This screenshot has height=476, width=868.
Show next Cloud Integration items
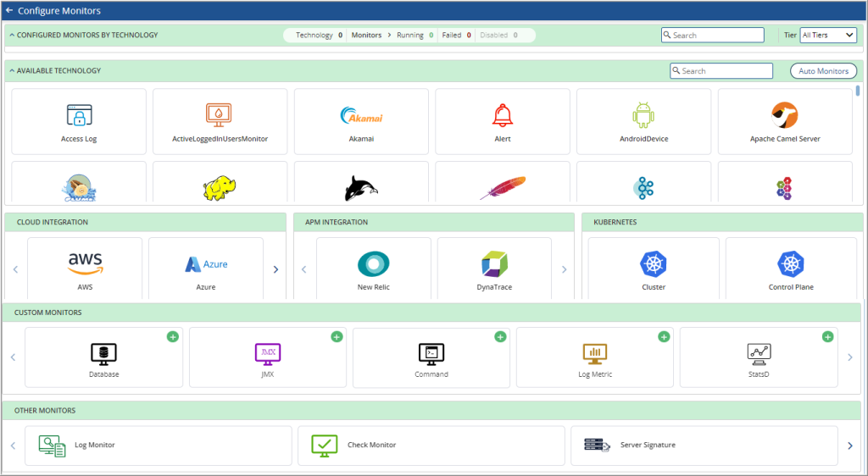pos(275,269)
